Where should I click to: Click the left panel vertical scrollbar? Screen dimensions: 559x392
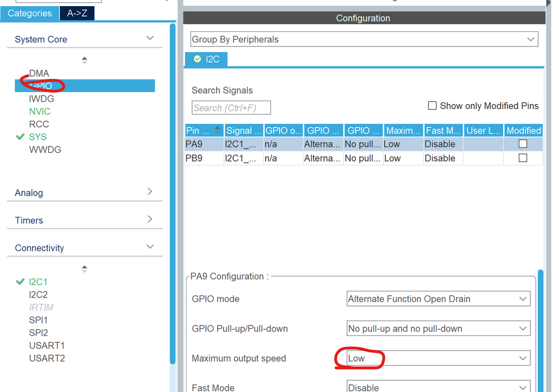pyautogui.click(x=172, y=193)
